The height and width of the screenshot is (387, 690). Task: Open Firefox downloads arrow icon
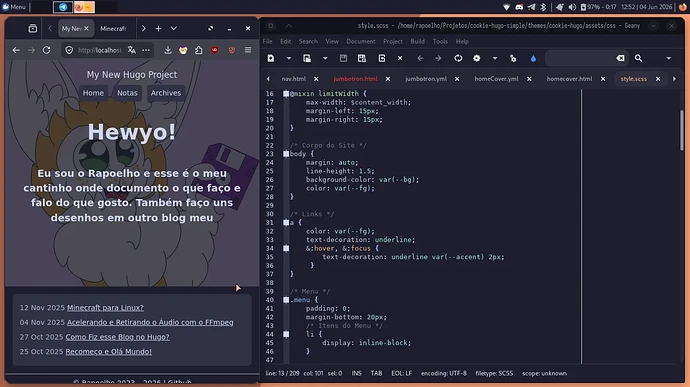pyautogui.click(x=168, y=50)
